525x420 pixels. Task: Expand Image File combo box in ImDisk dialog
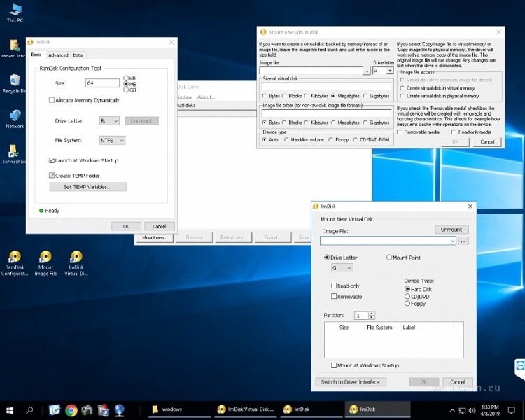pyautogui.click(x=453, y=241)
